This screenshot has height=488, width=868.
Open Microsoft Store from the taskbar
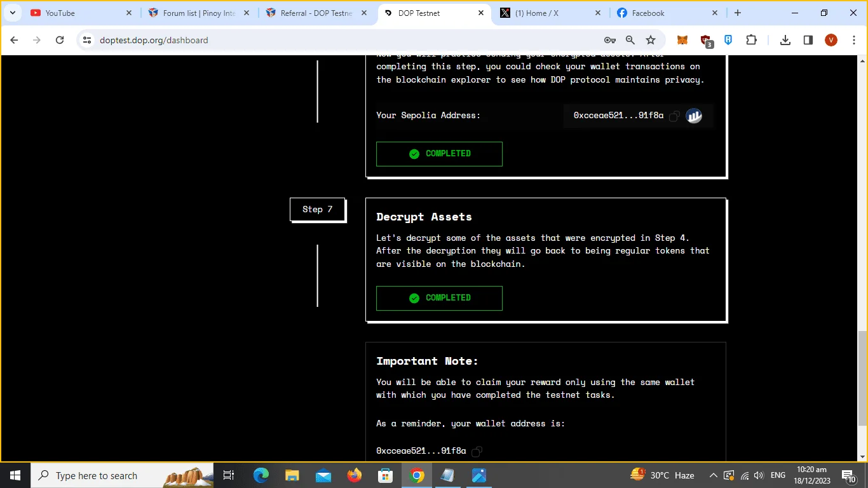[386, 475]
